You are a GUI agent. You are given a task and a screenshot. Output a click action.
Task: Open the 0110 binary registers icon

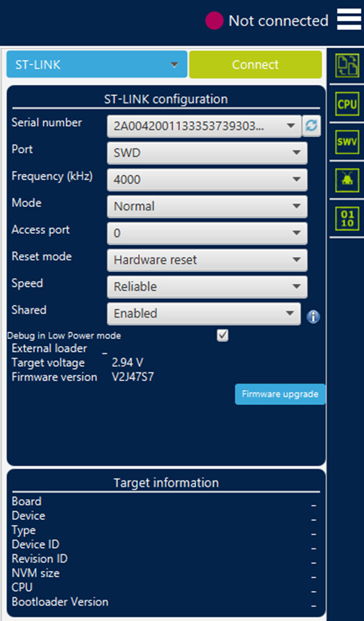tap(347, 218)
